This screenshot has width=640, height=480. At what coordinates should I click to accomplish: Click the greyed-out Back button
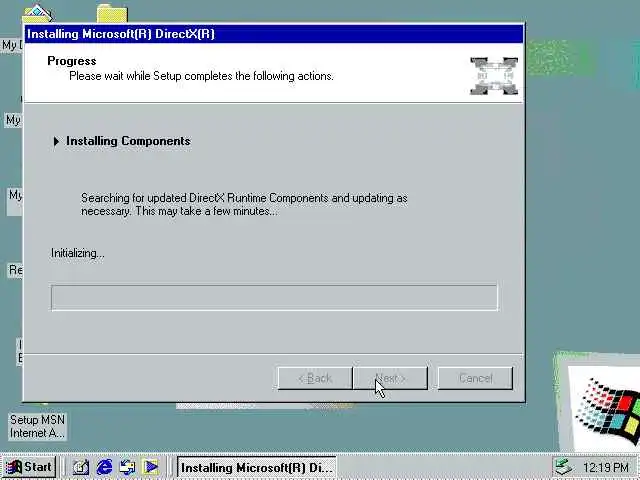pos(315,378)
